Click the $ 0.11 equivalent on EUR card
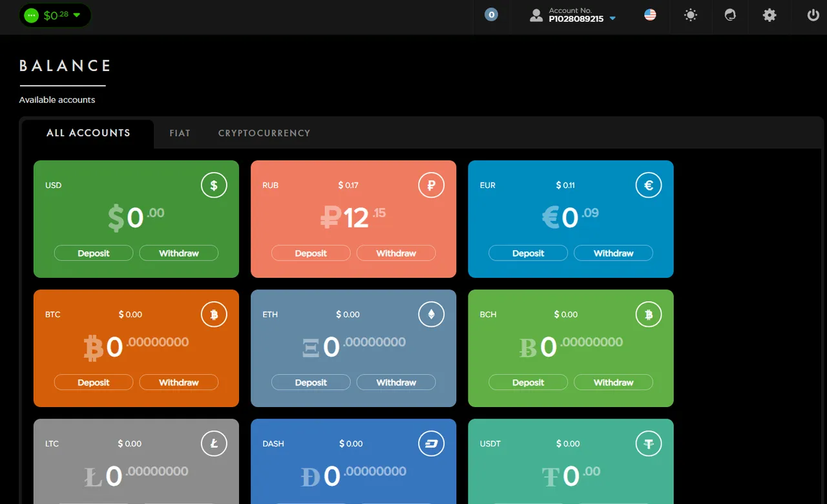 click(565, 185)
